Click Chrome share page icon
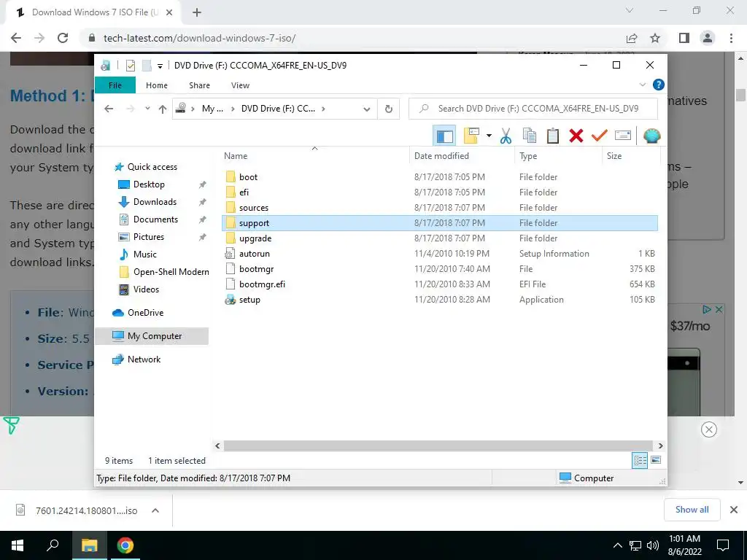 (632, 38)
